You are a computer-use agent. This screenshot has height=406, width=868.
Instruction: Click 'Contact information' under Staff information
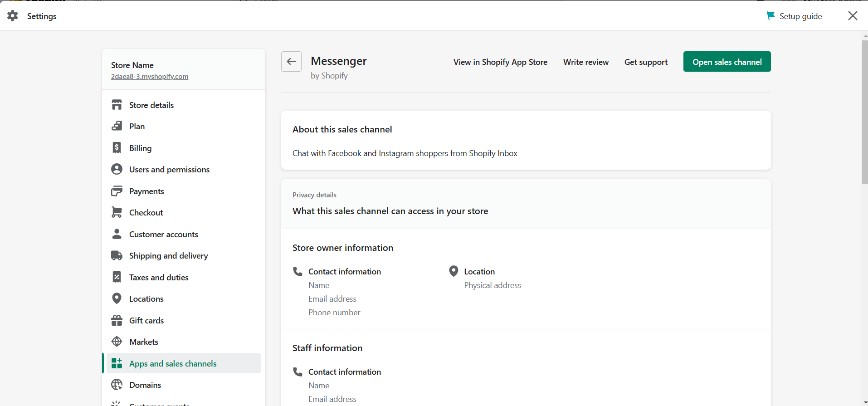coord(345,372)
